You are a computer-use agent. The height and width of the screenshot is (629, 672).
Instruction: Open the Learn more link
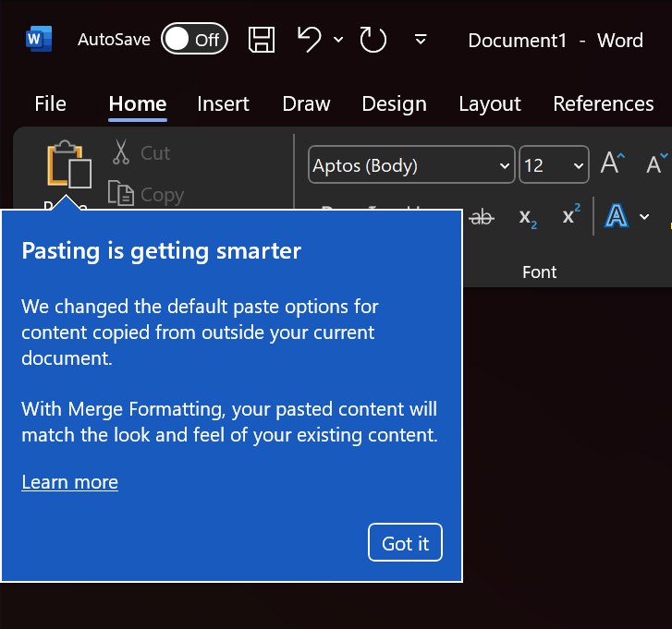[x=69, y=481]
